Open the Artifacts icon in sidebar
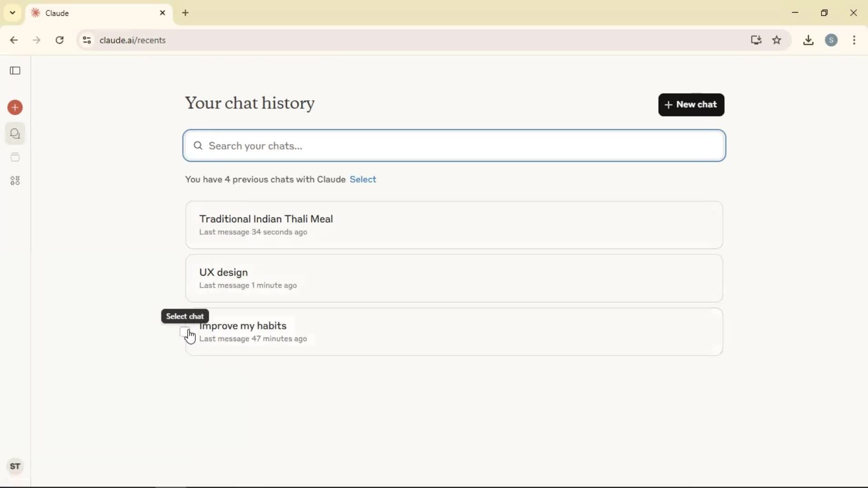The image size is (868, 488). [15, 181]
